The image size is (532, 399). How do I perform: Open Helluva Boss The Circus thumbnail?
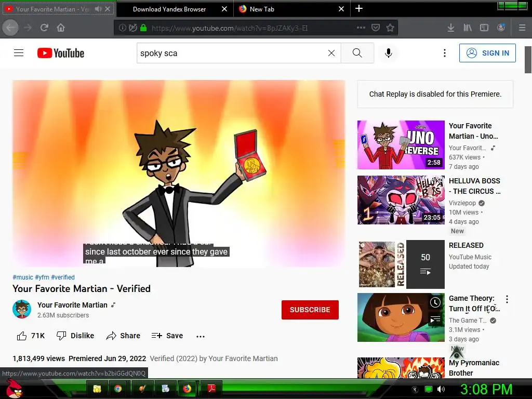pos(401,200)
